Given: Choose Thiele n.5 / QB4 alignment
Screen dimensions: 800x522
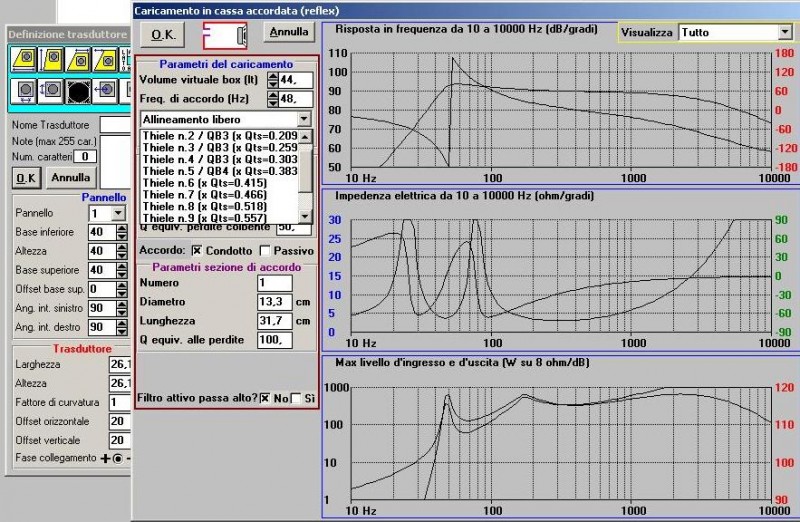Looking at the screenshot, I should tap(220, 171).
